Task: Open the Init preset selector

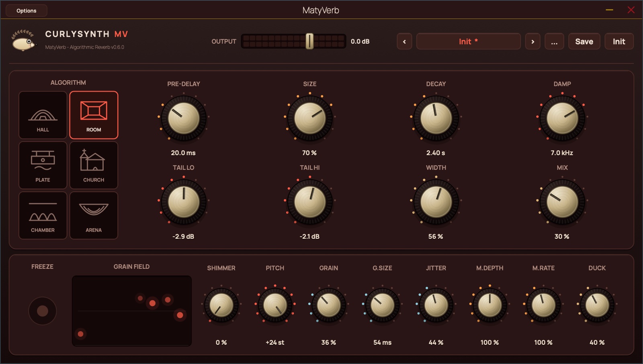Action: tap(469, 41)
